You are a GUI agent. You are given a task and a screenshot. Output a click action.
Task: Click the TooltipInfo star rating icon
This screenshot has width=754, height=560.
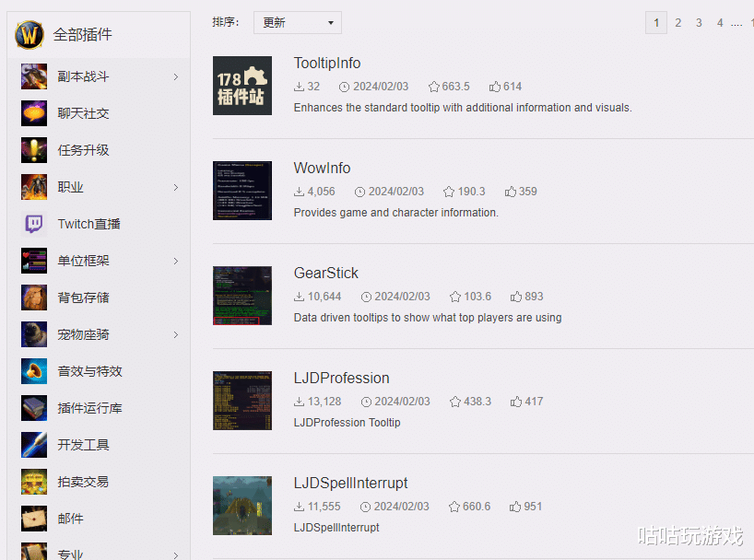point(434,87)
